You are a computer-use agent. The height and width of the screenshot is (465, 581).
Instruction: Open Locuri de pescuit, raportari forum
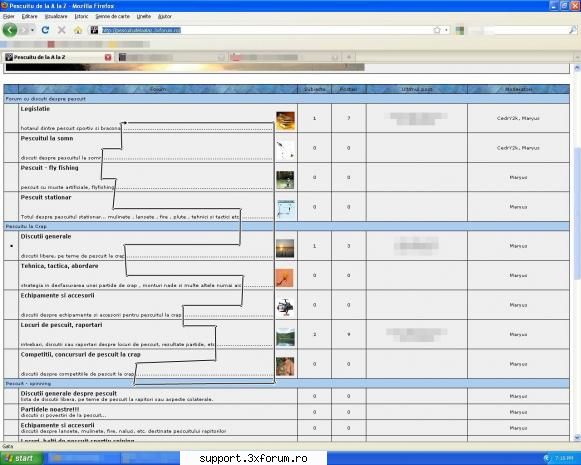[62, 325]
